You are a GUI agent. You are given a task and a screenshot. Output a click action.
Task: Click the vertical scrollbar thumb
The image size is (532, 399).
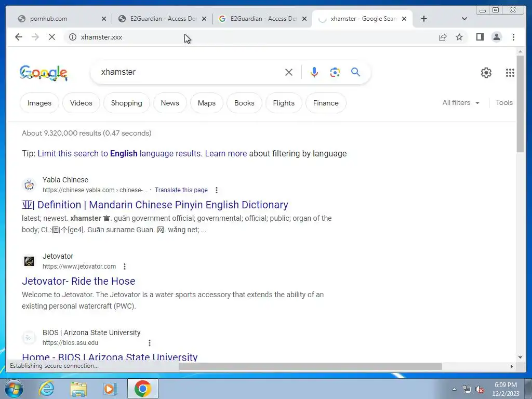pos(520,104)
